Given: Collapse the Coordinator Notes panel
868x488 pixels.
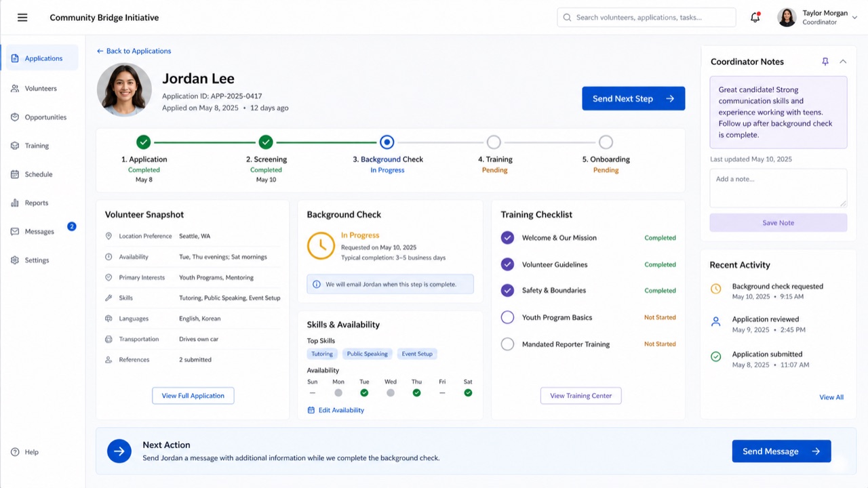Looking at the screenshot, I should point(843,62).
